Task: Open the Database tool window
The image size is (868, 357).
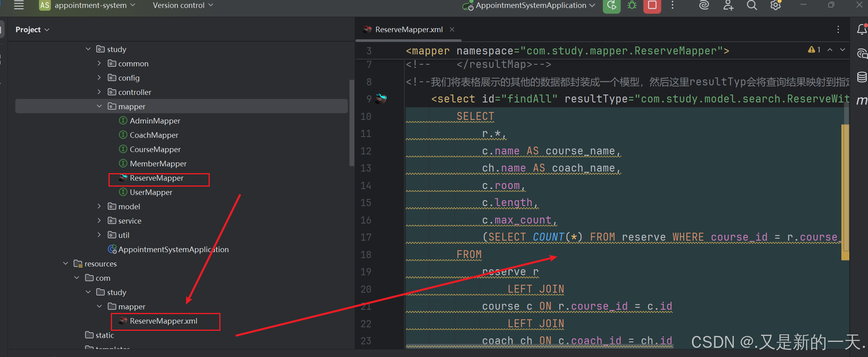Action: (x=862, y=77)
